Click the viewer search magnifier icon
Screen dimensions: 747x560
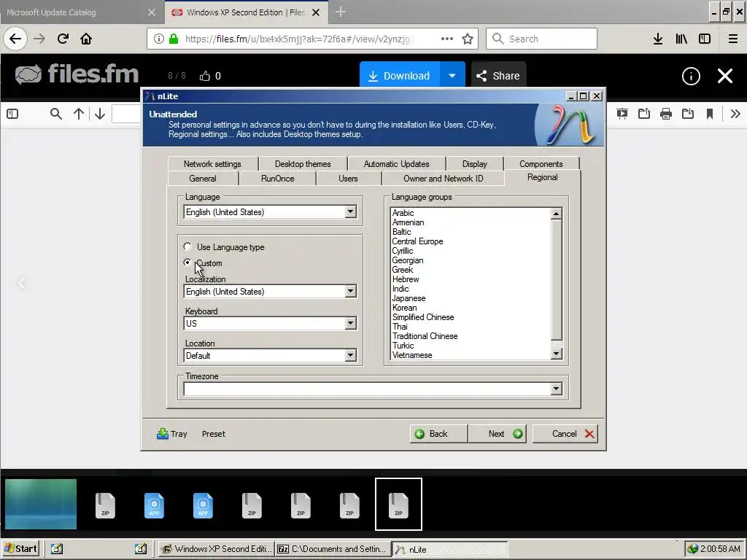pos(55,114)
